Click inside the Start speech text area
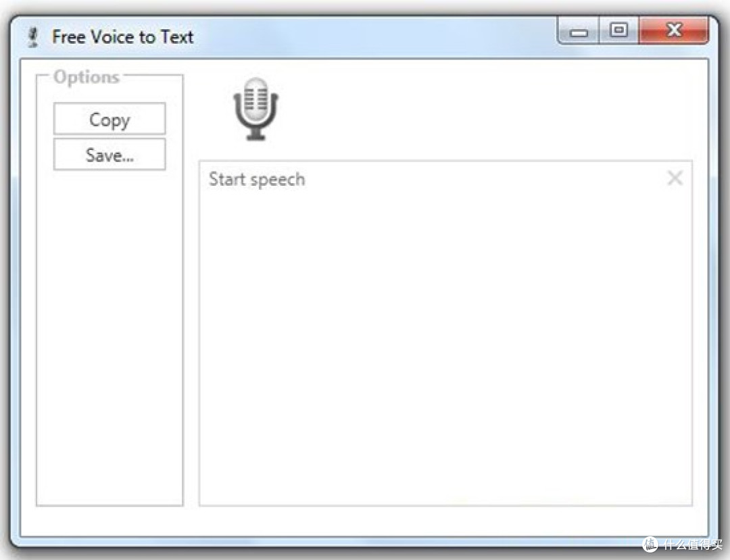Screen dimensions: 730x560 (445, 333)
